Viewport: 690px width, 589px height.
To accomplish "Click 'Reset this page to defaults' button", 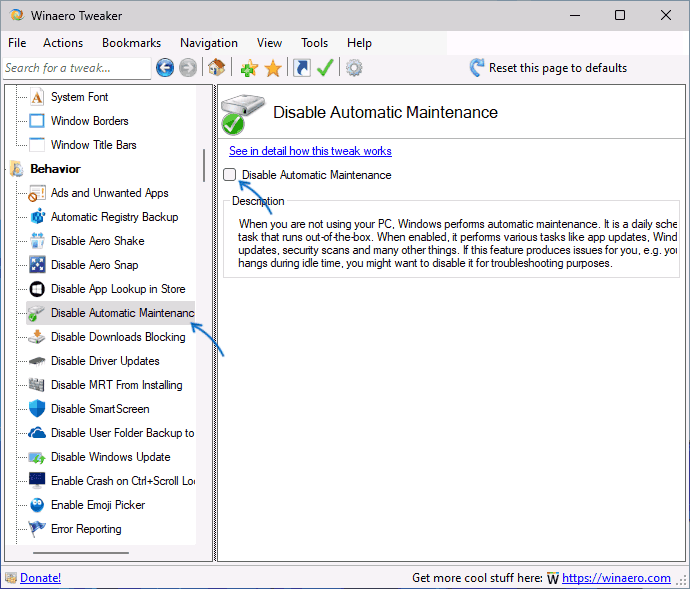I will 548,68.
